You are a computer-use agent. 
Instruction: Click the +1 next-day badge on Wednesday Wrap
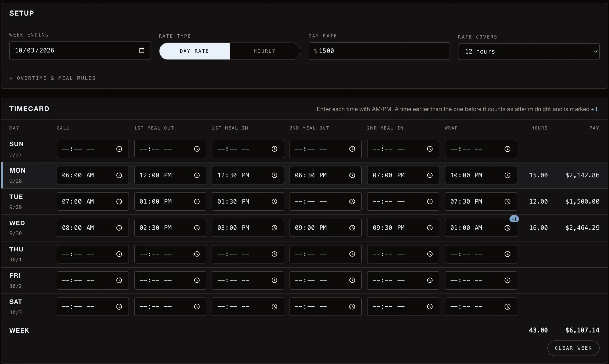click(x=514, y=219)
